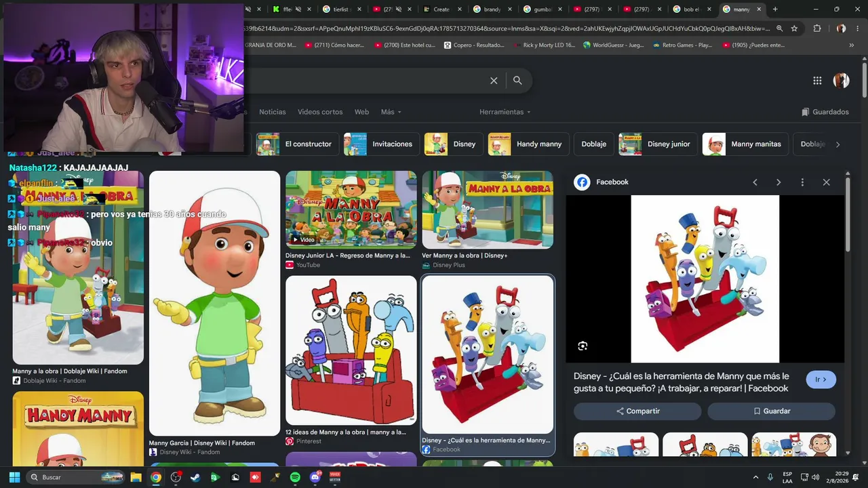Viewport: 868px width, 488px height.
Task: Open Rick y Morty LED bookmark
Action: click(543, 45)
